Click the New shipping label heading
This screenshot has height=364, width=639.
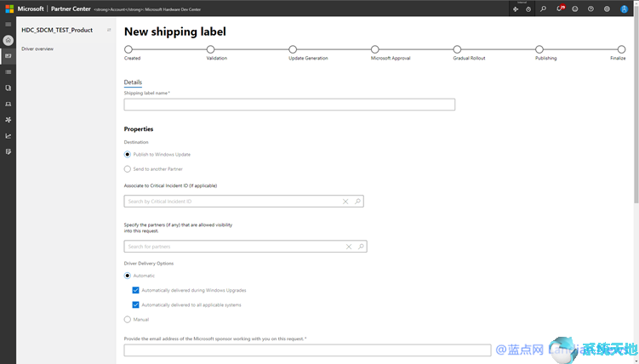click(x=174, y=31)
